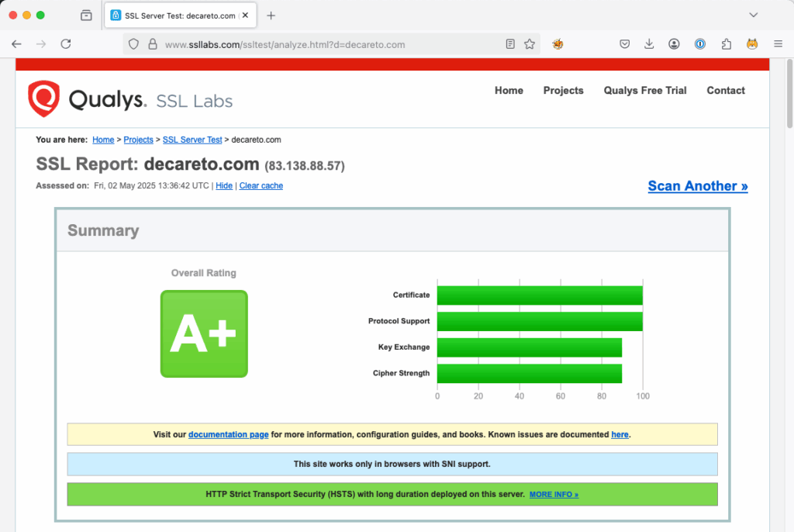
Task: Click the forward navigation arrow
Action: 41,44
